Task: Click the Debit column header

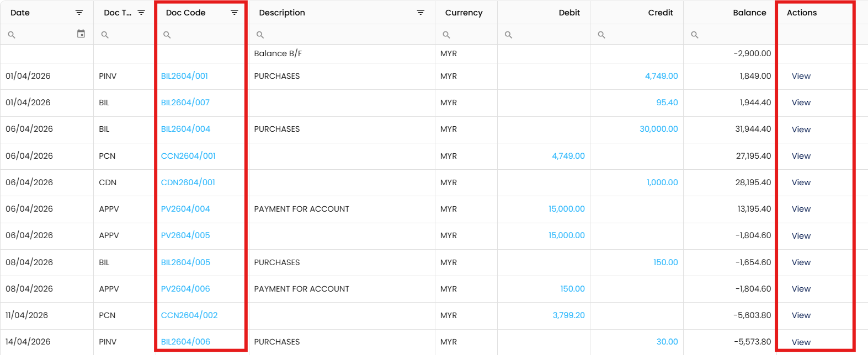Action: [569, 13]
